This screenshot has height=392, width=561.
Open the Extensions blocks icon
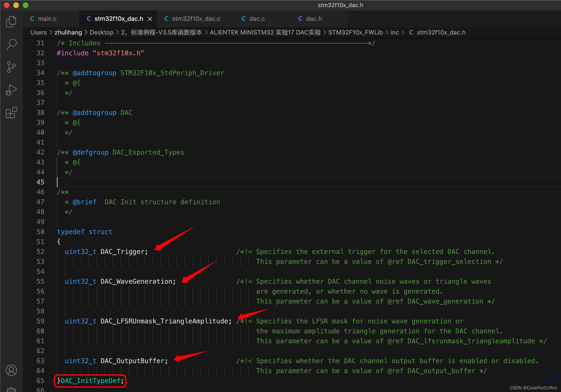(11, 113)
